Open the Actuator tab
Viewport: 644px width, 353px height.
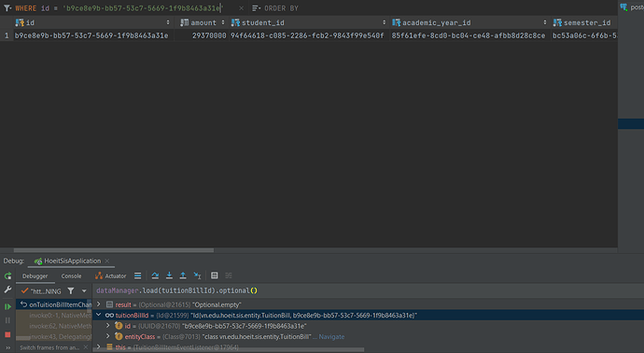point(110,276)
